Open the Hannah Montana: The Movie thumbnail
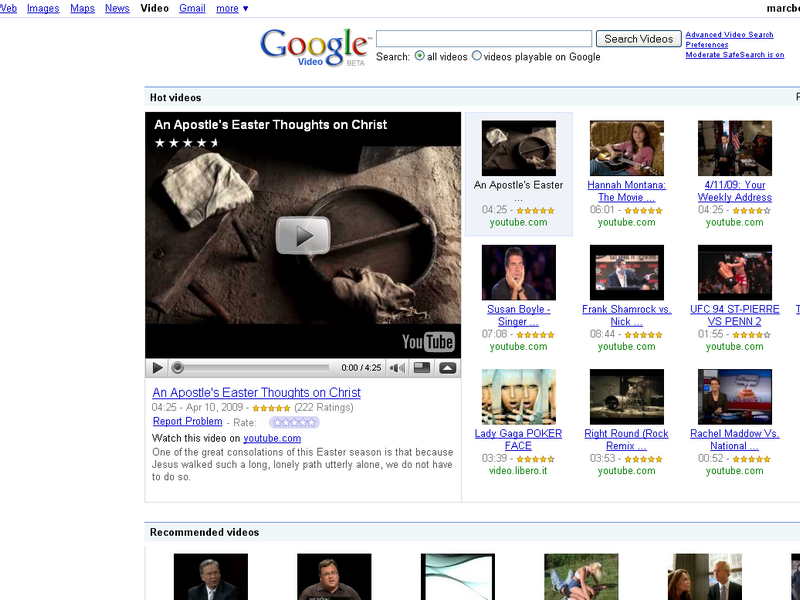Image resolution: width=800 pixels, height=600 pixels. (627, 148)
